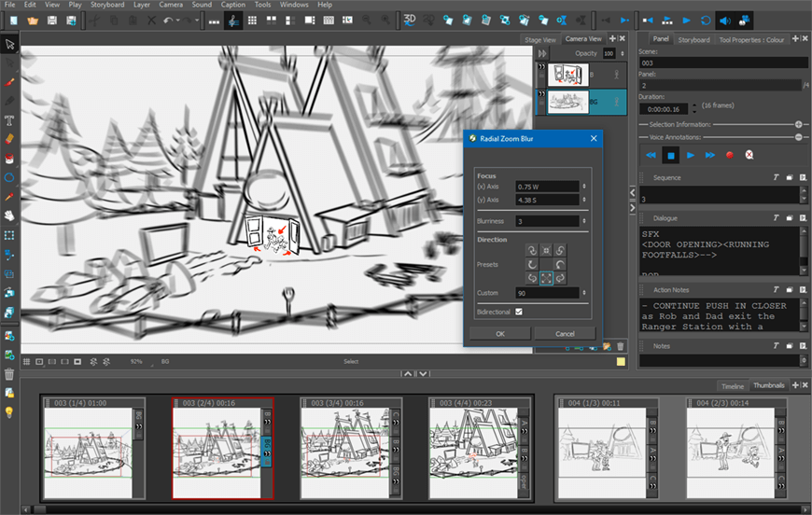The width and height of the screenshot is (812, 515).
Task: Click the Custom direction angle field
Action: point(547,293)
